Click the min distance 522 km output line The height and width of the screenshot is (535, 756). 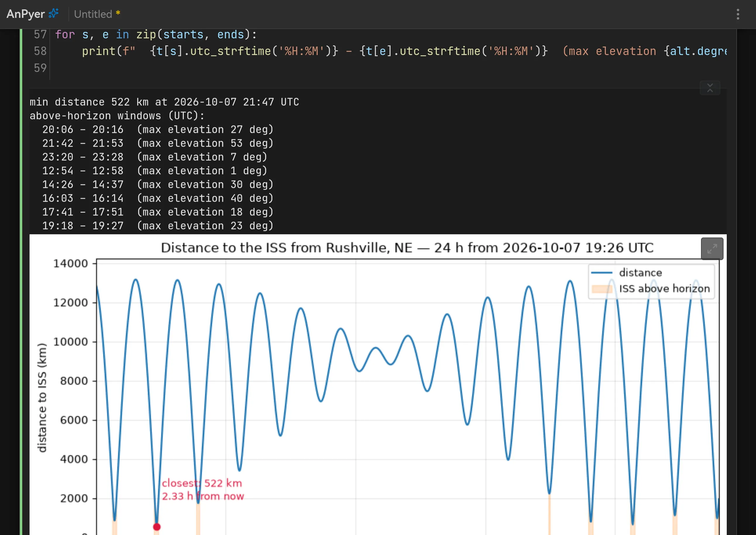[x=164, y=102]
